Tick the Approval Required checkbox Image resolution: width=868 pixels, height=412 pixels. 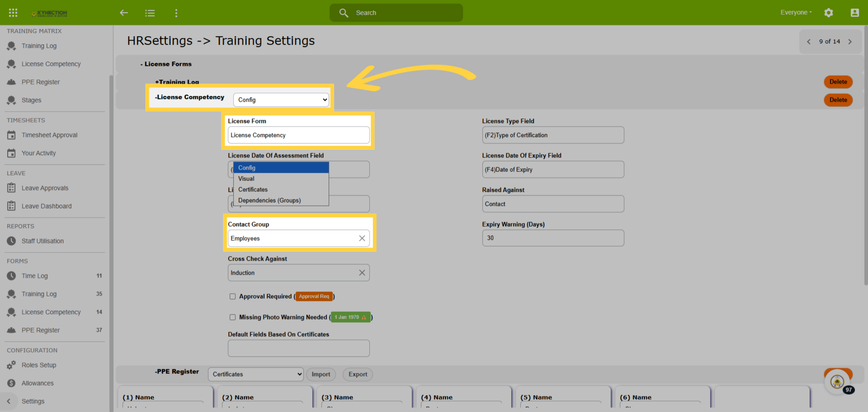pos(232,297)
